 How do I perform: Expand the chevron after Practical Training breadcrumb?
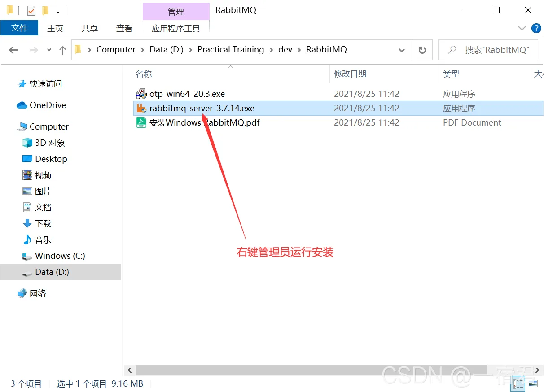[x=271, y=50]
